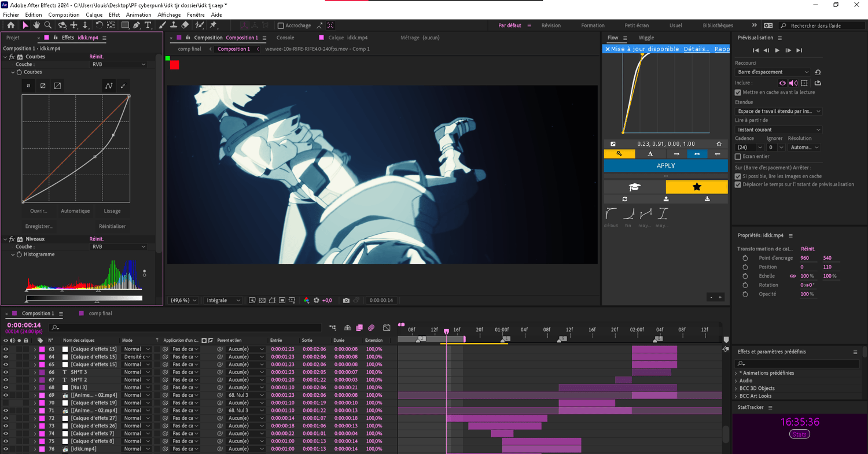Toggle audio inclusion speaker icon in preview
Screen dimensions: 868x454
[x=793, y=83]
